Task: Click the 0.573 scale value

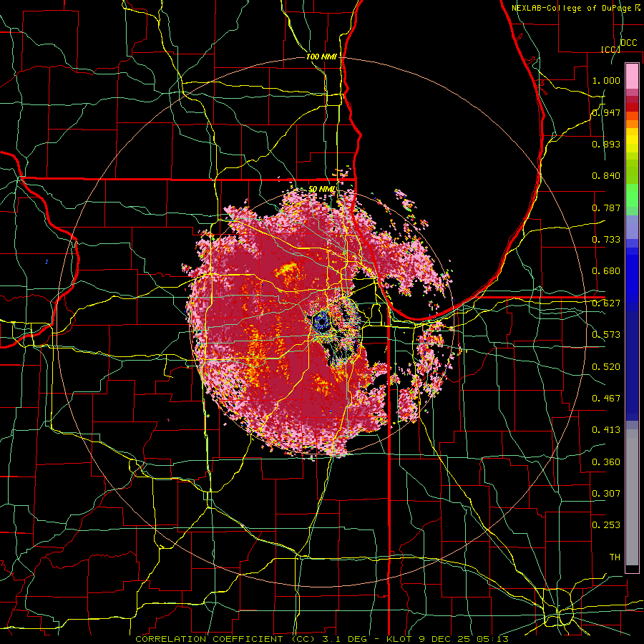Action: click(x=606, y=335)
